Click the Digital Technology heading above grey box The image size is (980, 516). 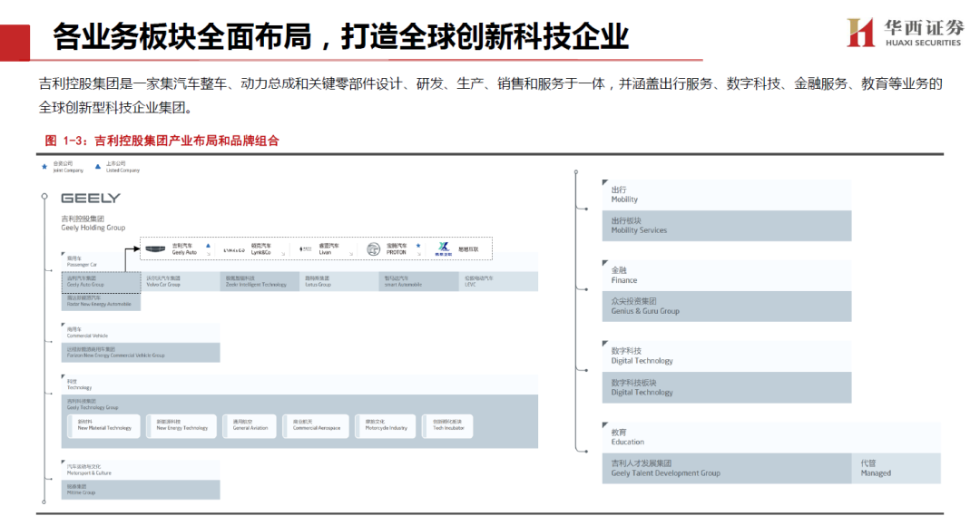(x=642, y=355)
